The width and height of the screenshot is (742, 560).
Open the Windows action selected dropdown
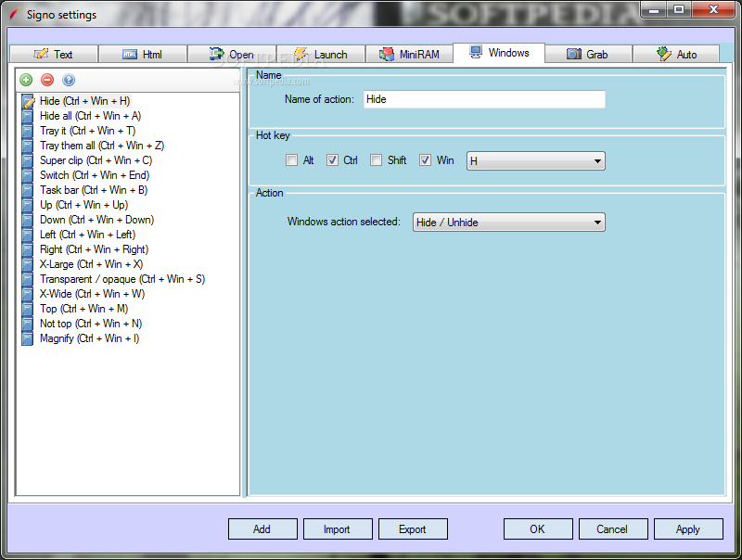tap(508, 222)
